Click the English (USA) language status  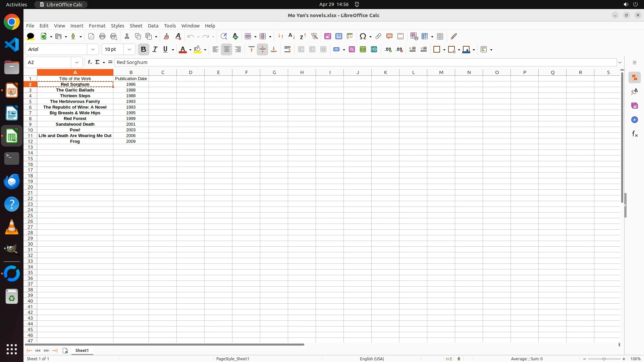(x=372, y=359)
